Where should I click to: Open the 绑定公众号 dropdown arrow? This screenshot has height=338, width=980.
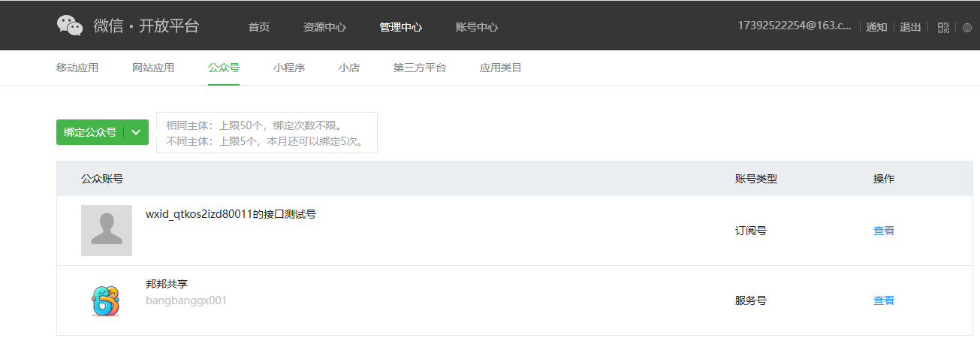pyautogui.click(x=136, y=132)
